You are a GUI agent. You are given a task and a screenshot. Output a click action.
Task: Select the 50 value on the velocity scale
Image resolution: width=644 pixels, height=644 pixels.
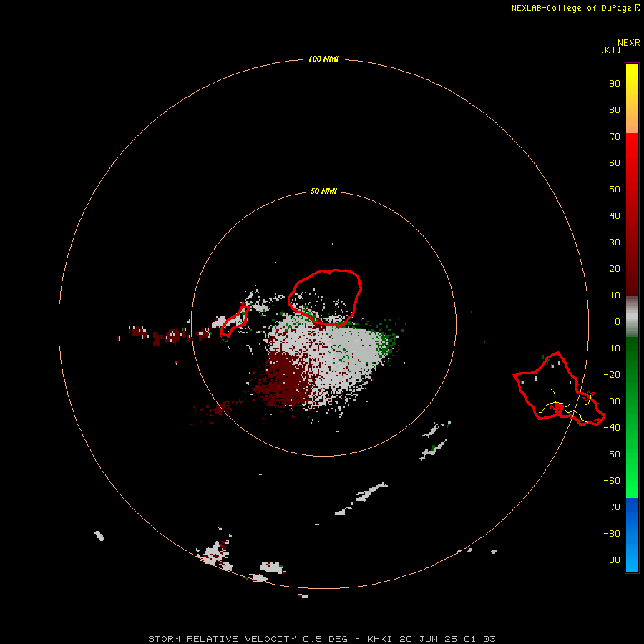pos(615,190)
